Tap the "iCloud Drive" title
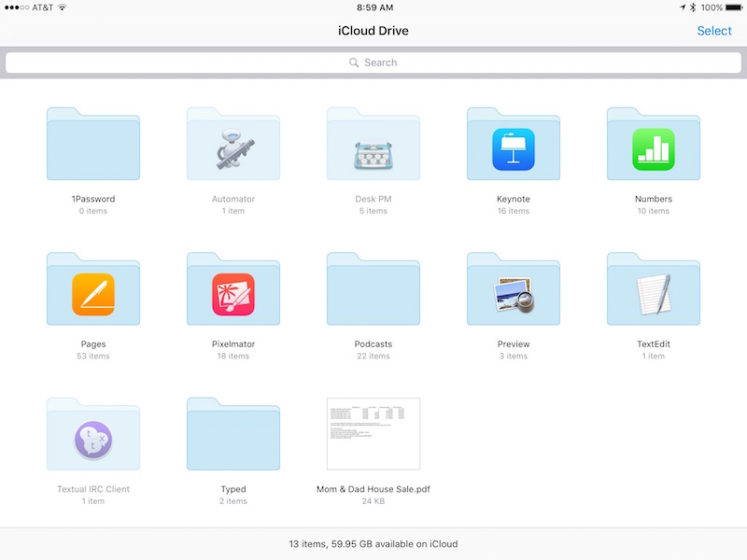The height and width of the screenshot is (560, 747). point(373,31)
